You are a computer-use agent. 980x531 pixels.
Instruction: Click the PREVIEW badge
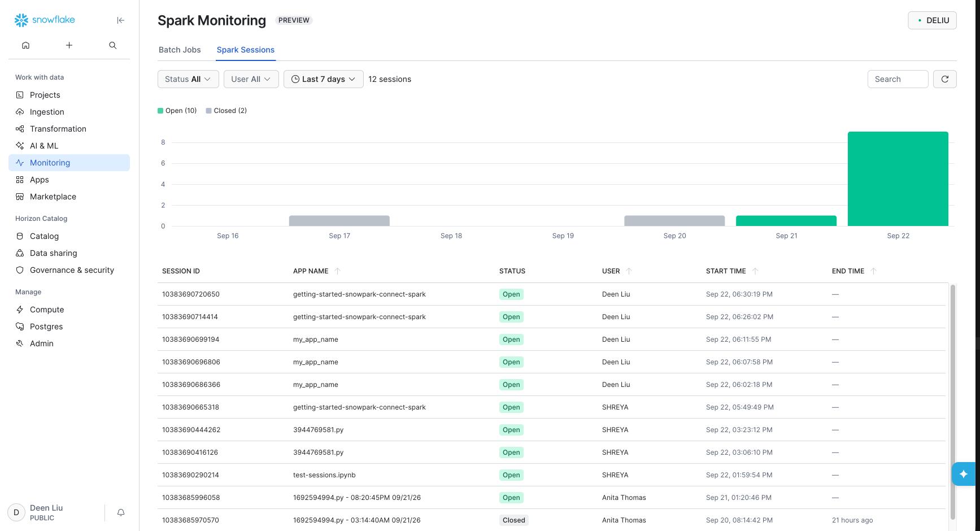click(x=294, y=20)
